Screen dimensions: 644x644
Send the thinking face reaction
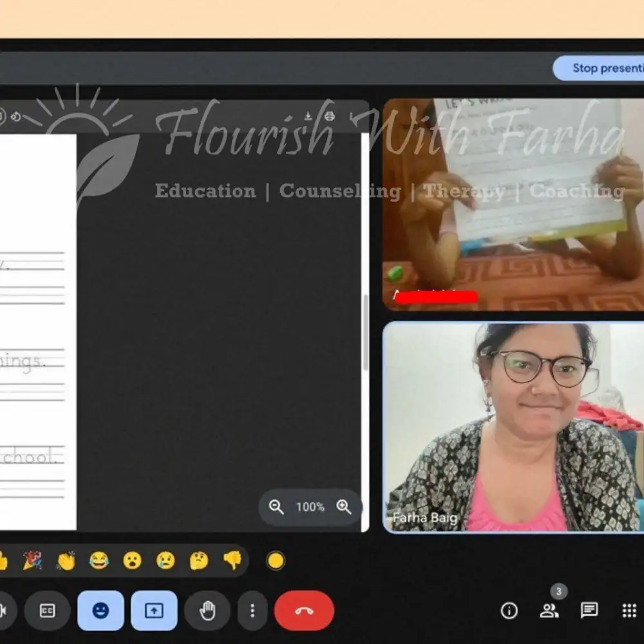(199, 561)
